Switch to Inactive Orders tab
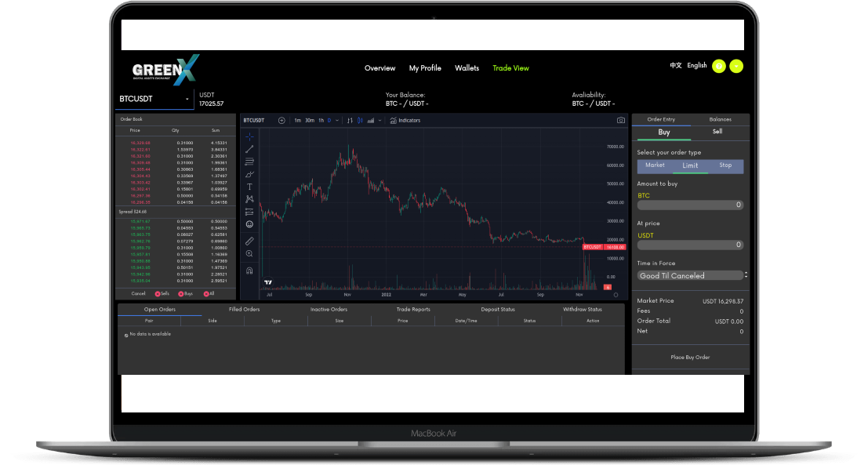868x465 pixels. point(329,310)
